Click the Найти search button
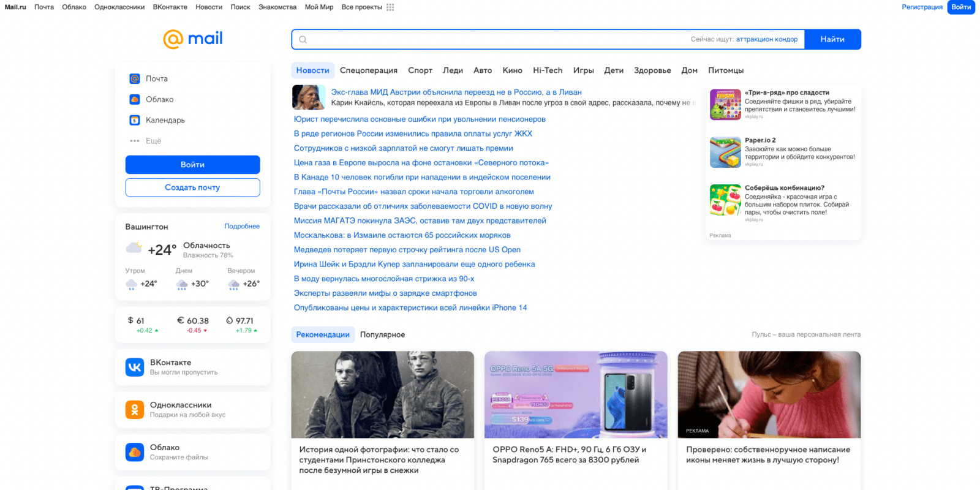The height and width of the screenshot is (490, 980). click(x=832, y=39)
